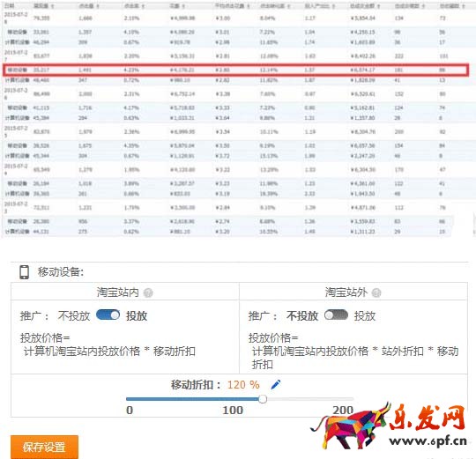Click the 日期 column header
The width and height of the screenshot is (476, 459).
pyautogui.click(x=9, y=6)
